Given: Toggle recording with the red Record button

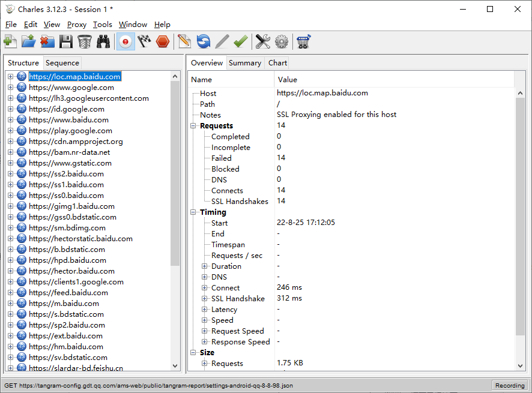Looking at the screenshot, I should (x=125, y=41).
